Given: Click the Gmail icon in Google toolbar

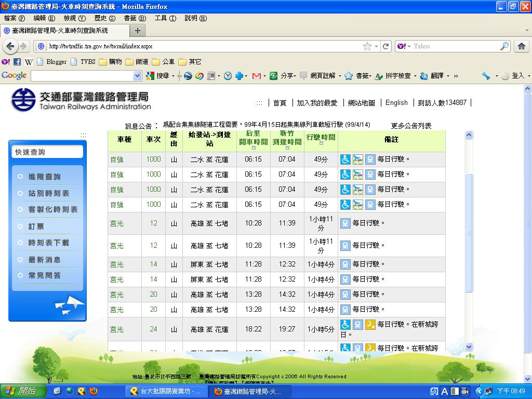Looking at the screenshot, I should (256, 76).
